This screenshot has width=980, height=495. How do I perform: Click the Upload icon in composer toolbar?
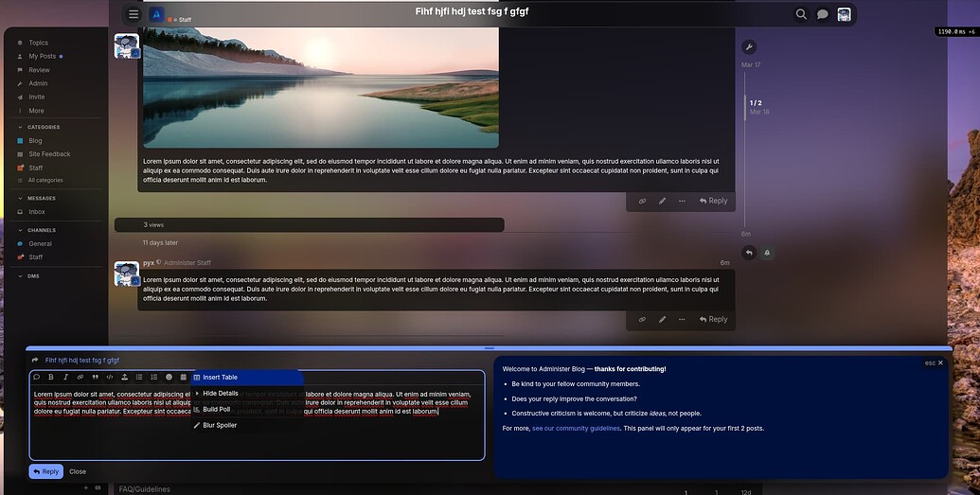tap(124, 377)
